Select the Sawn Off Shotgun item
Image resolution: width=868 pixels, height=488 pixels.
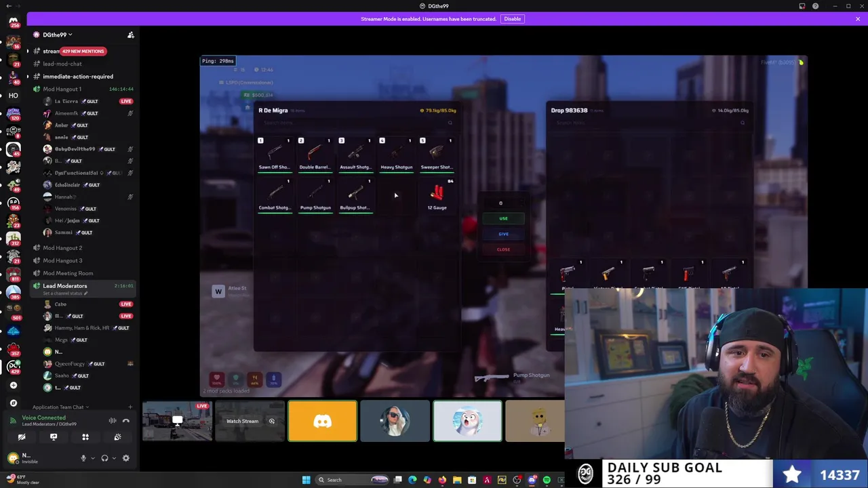pyautogui.click(x=275, y=155)
